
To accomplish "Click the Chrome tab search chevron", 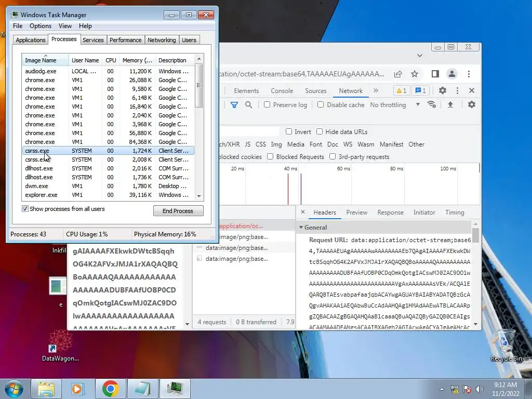I will 420,55.
